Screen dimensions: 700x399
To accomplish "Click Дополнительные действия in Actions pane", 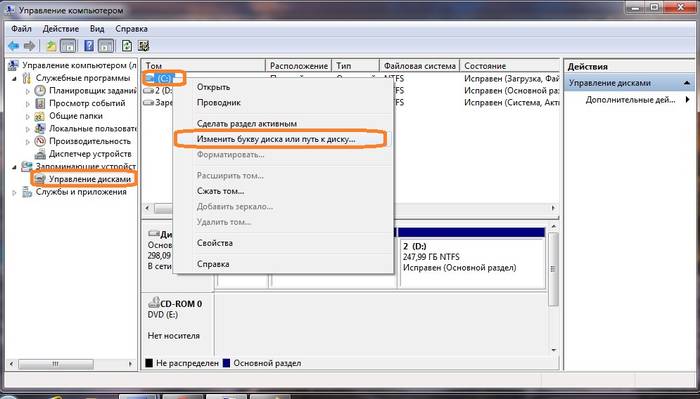I will [630, 100].
